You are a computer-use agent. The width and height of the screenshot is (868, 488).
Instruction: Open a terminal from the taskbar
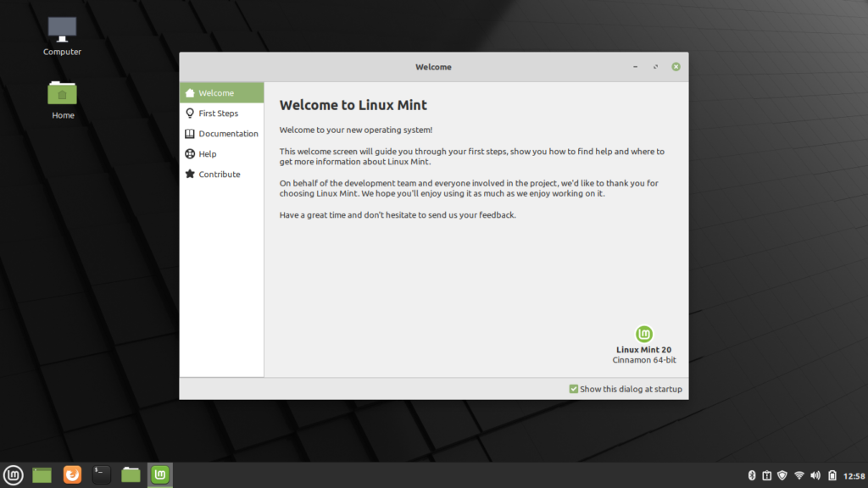[x=101, y=474]
